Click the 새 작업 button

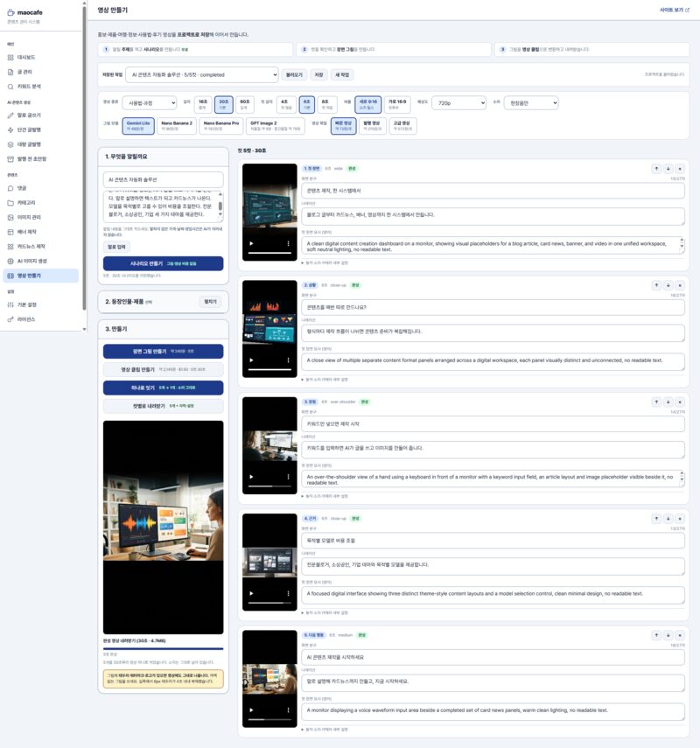pyautogui.click(x=342, y=75)
